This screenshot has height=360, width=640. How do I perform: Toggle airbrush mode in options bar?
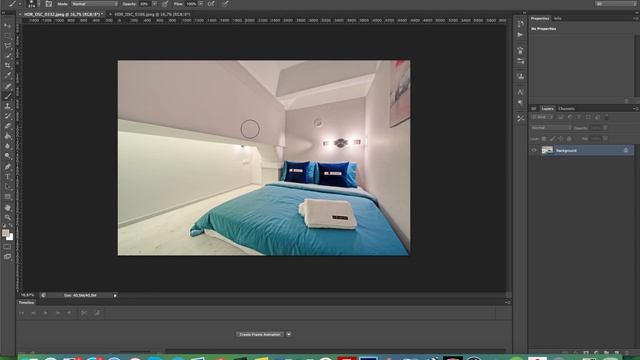(211, 4)
